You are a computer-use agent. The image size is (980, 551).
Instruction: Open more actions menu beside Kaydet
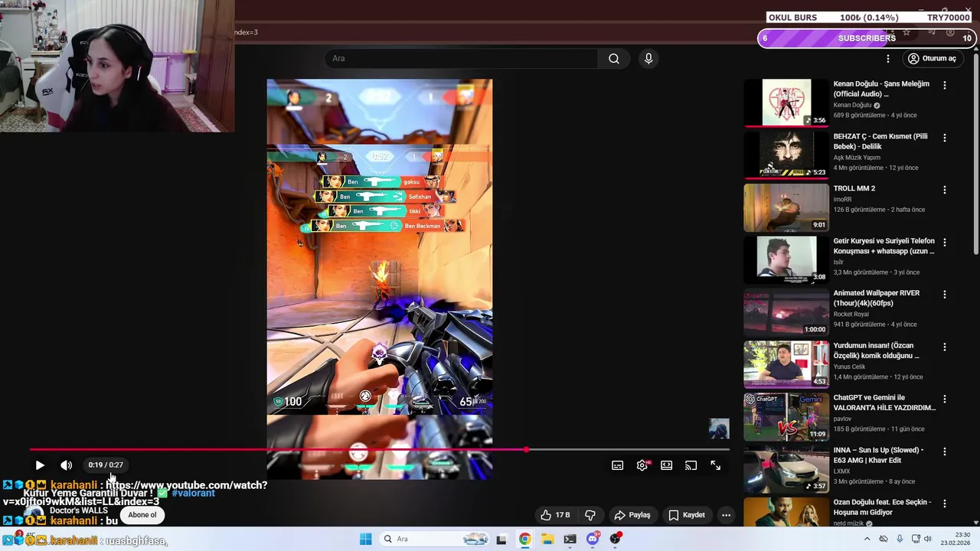tap(726, 515)
